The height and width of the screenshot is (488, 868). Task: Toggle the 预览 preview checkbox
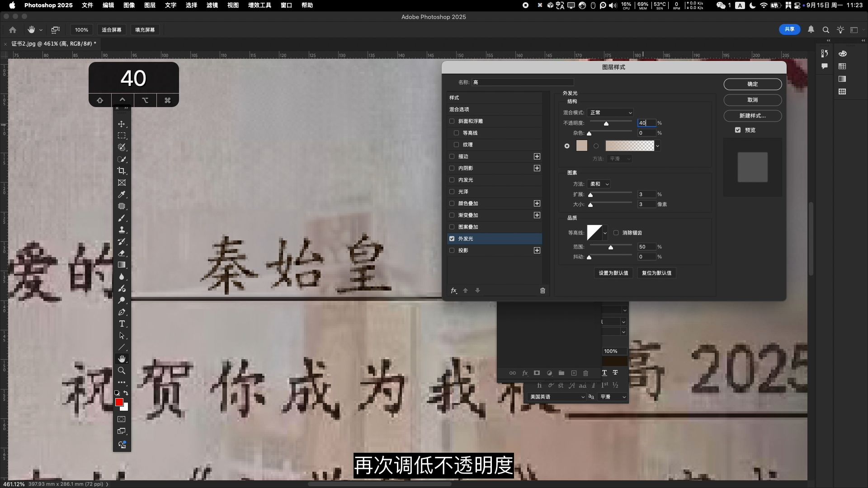click(x=738, y=130)
